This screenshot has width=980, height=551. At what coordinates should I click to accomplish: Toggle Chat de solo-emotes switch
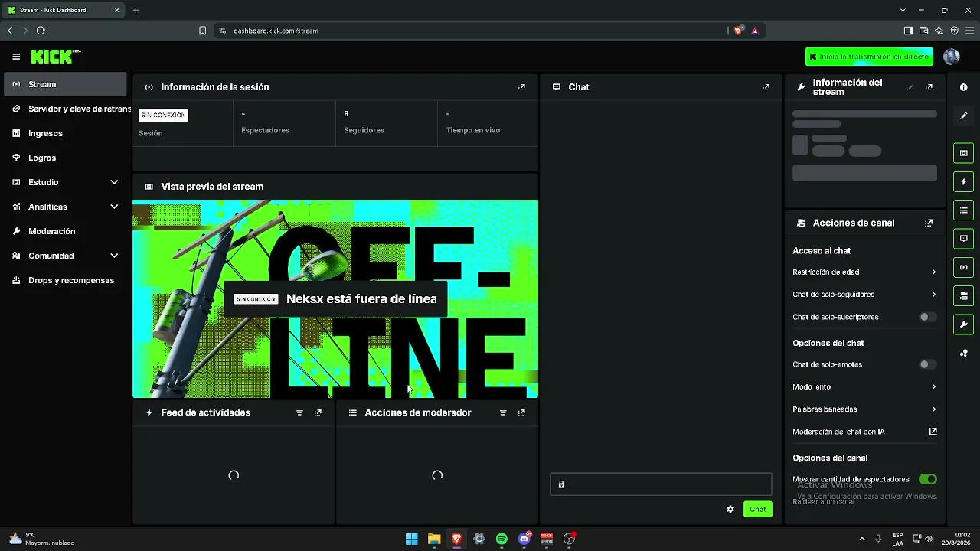(x=927, y=364)
